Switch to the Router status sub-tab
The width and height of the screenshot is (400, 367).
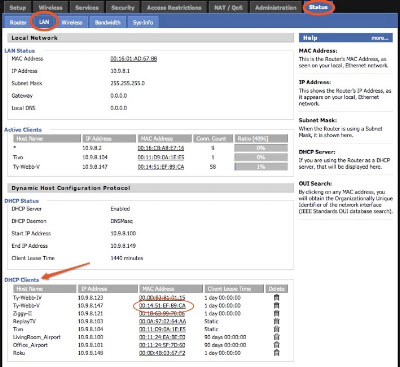click(x=18, y=22)
